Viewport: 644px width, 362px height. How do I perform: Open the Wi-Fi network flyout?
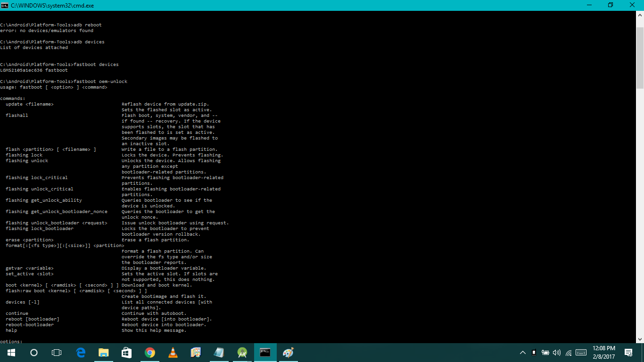pyautogui.click(x=569, y=353)
